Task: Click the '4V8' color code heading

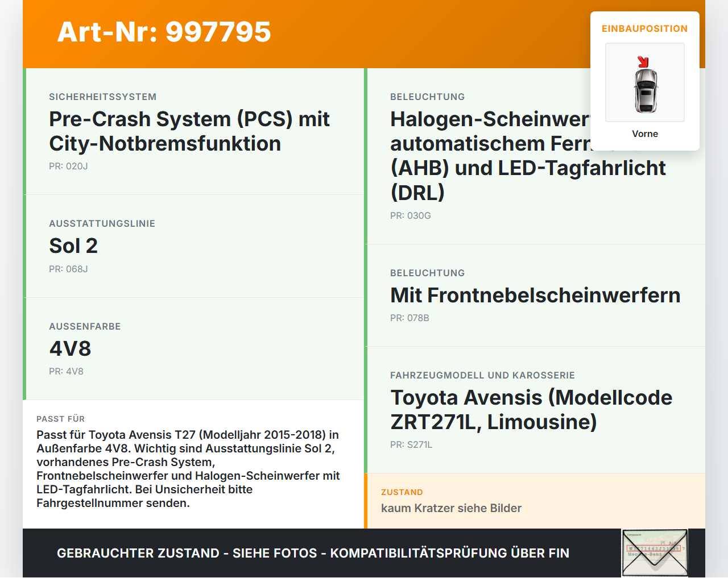Action: pyautogui.click(x=71, y=348)
